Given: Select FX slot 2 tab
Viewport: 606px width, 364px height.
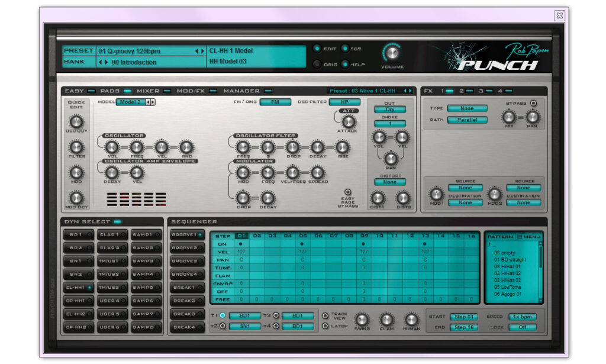Looking at the screenshot, I should (466, 91).
